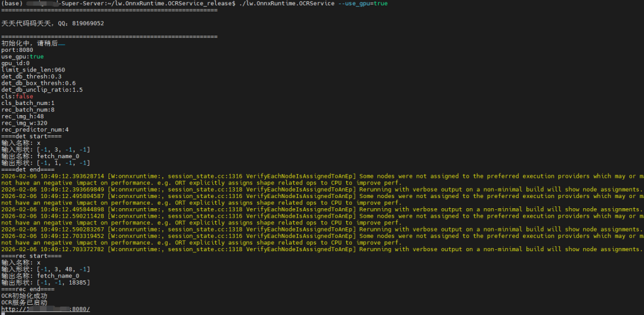The height and width of the screenshot is (315, 644).
Task: Click the 'OCR服务已启动' message
Action: click(24, 302)
